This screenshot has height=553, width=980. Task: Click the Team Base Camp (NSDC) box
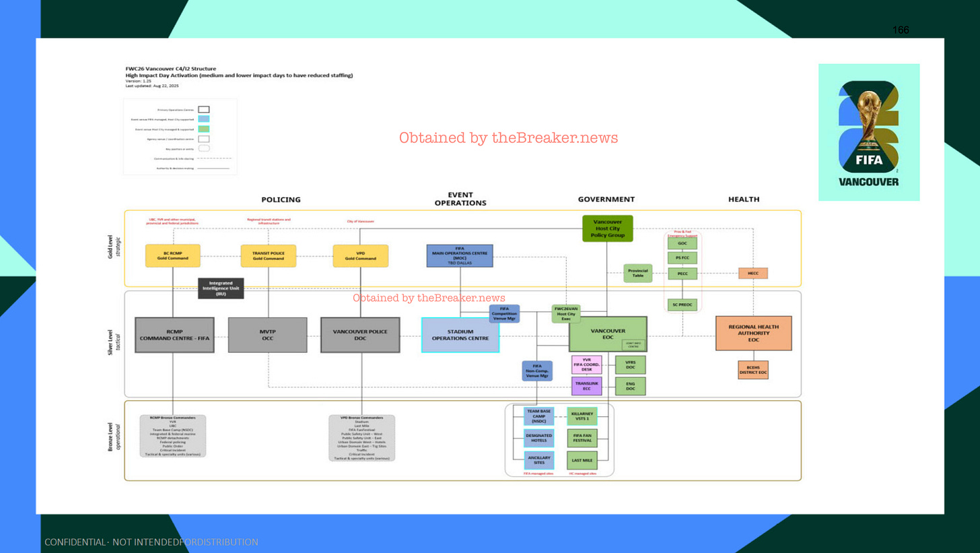click(538, 416)
